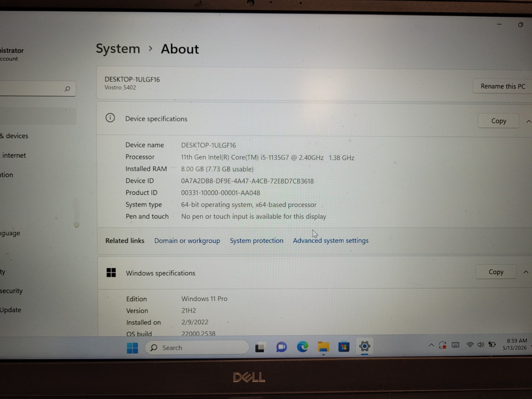Open Bluetooth & devices sidebar item

pos(14,136)
